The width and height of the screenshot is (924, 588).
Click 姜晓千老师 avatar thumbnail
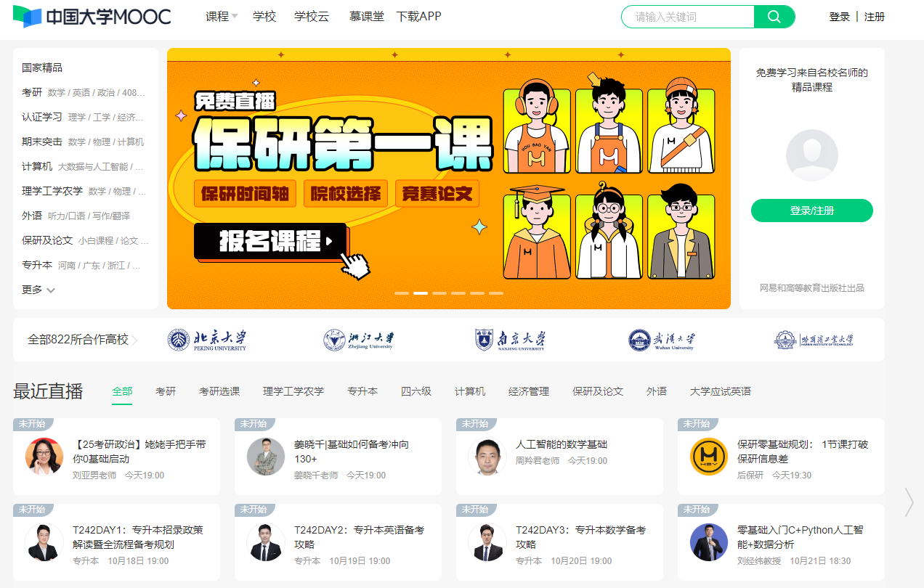point(266,457)
